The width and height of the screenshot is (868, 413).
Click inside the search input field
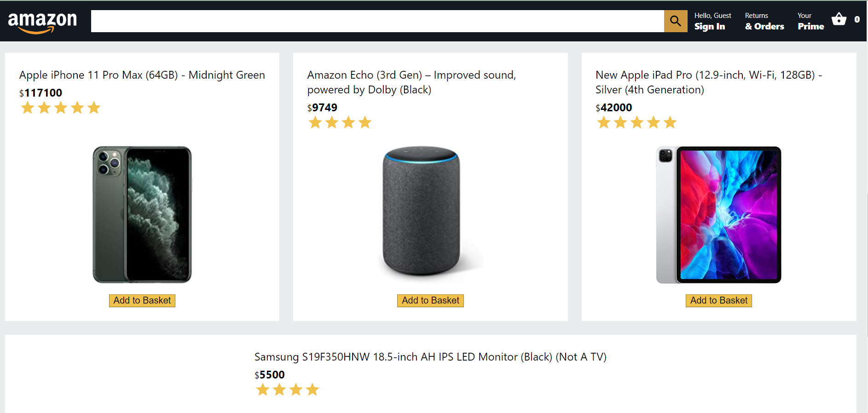pos(377,21)
